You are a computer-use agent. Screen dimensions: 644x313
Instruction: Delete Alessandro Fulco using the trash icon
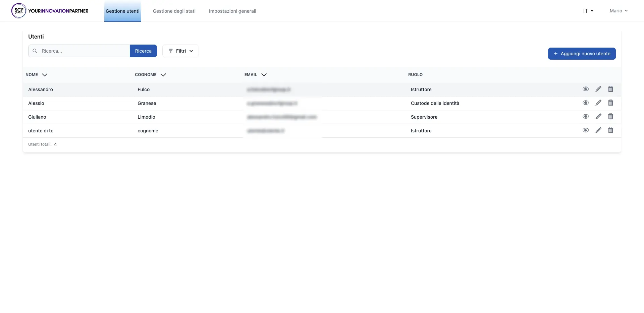point(611,89)
